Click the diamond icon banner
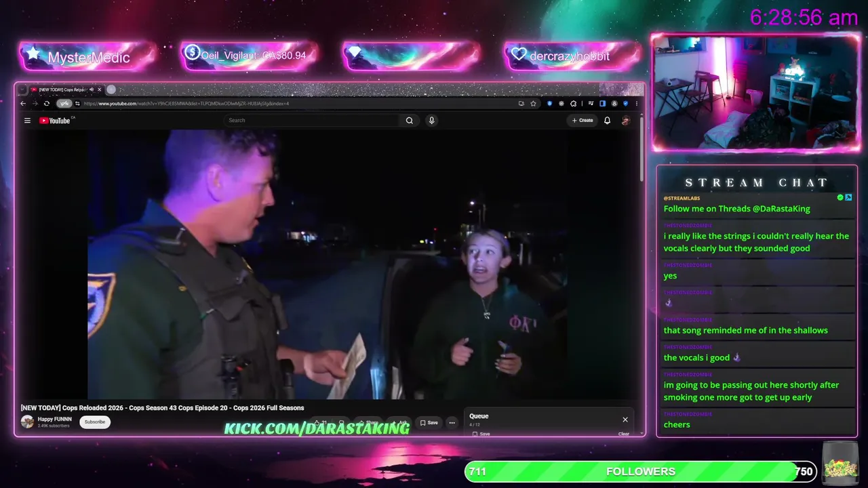 click(411, 56)
